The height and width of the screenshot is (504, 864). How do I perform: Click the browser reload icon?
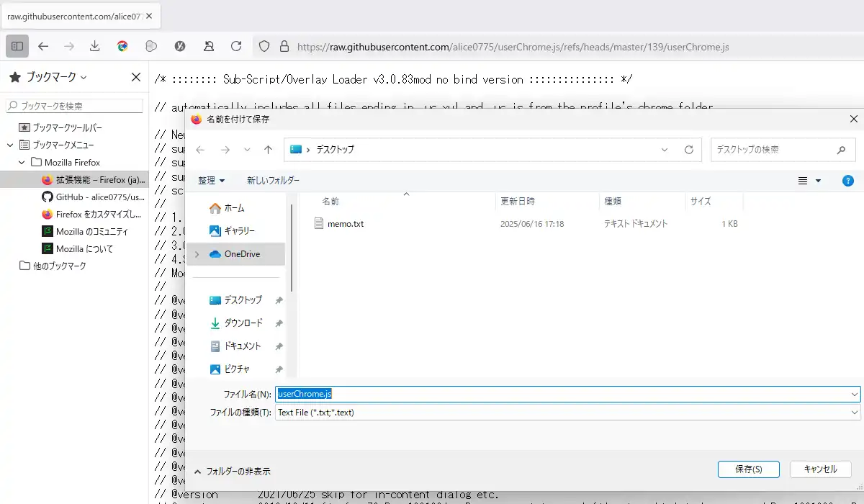pyautogui.click(x=236, y=46)
